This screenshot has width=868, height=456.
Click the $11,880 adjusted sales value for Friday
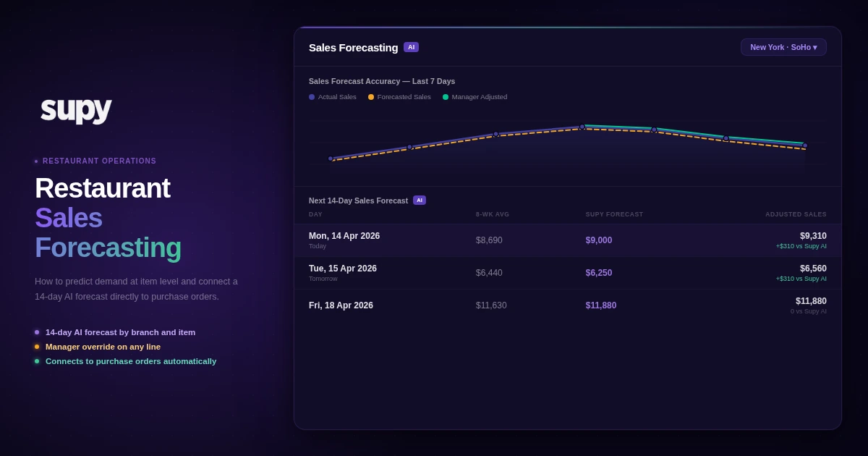coord(812,301)
